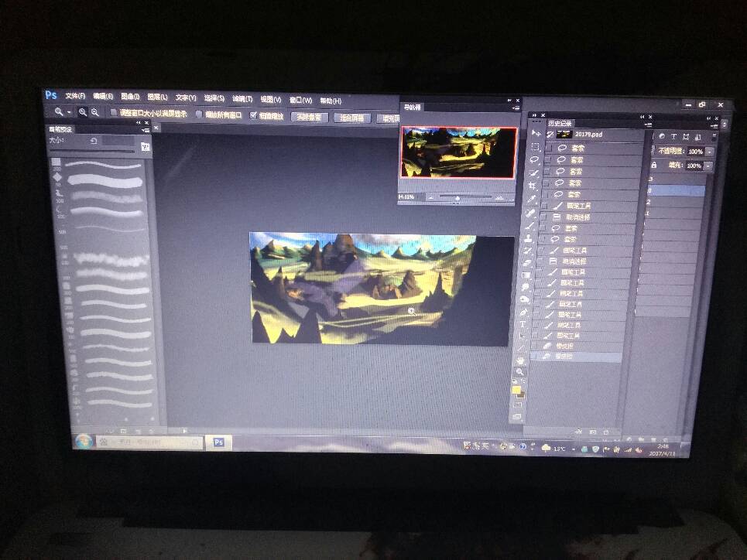
Task: Click the Windows Start button
Action: [x=84, y=442]
